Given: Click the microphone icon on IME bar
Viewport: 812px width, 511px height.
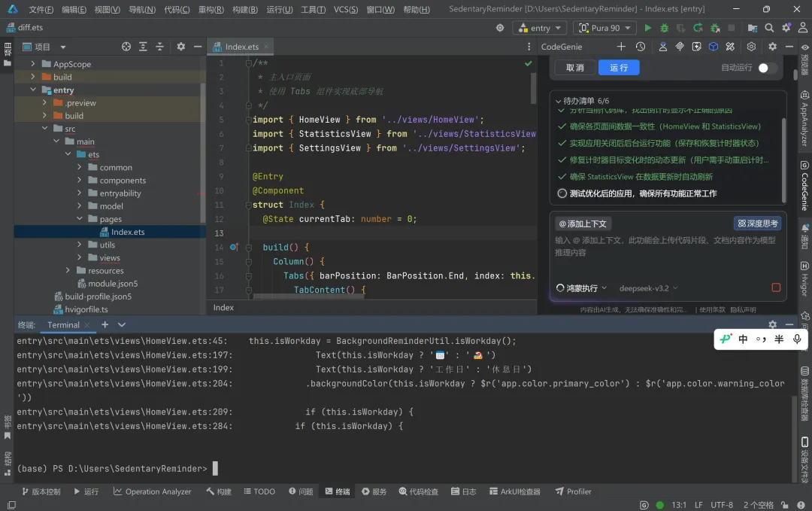Looking at the screenshot, I should click(797, 339).
